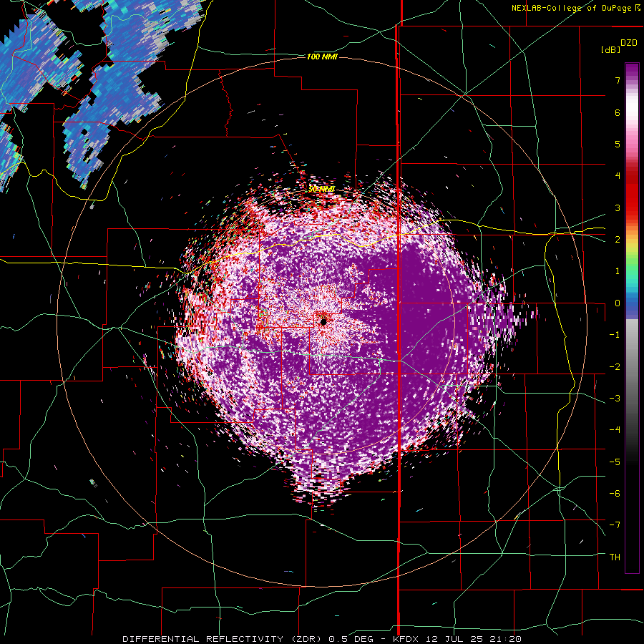Select the 6 value on color scale
The height and width of the screenshot is (644, 644).
click(618, 112)
